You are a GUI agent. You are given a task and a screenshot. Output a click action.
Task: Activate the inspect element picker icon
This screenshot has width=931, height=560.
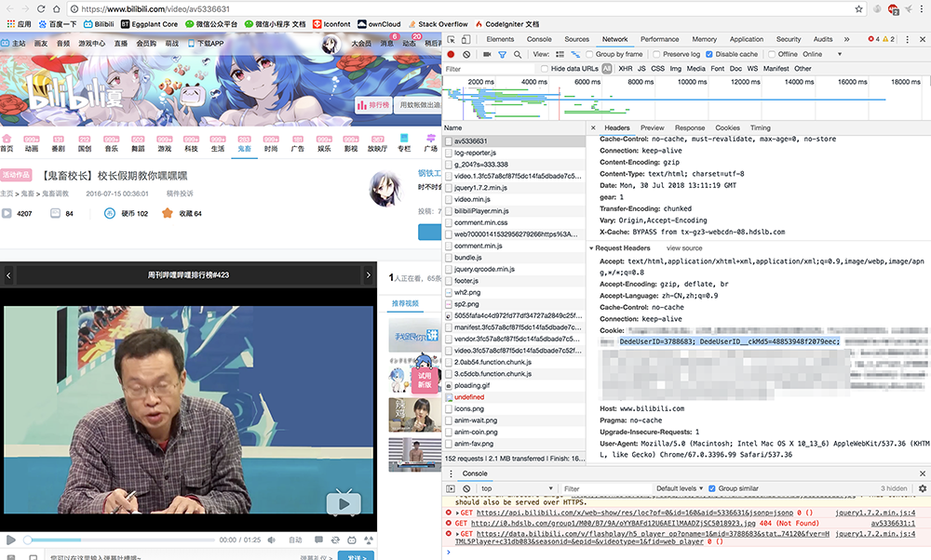(451, 39)
